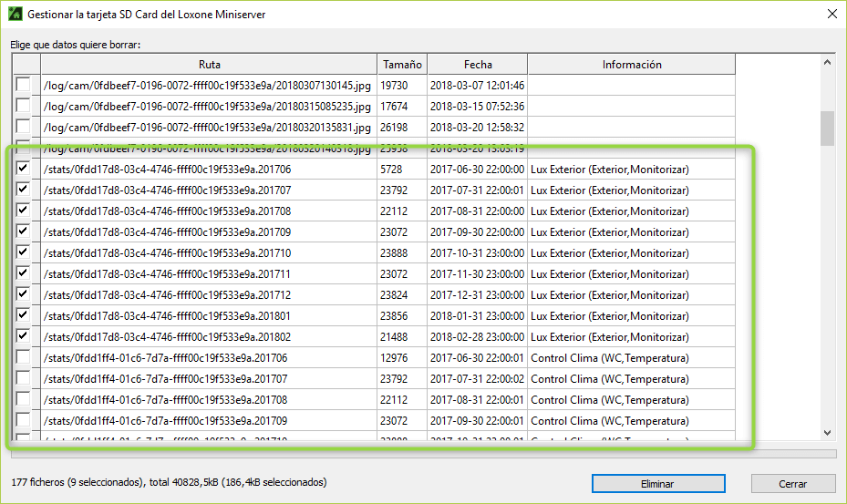Close the SD Card dialog window
Screen dimensions: 847x504
click(x=831, y=15)
